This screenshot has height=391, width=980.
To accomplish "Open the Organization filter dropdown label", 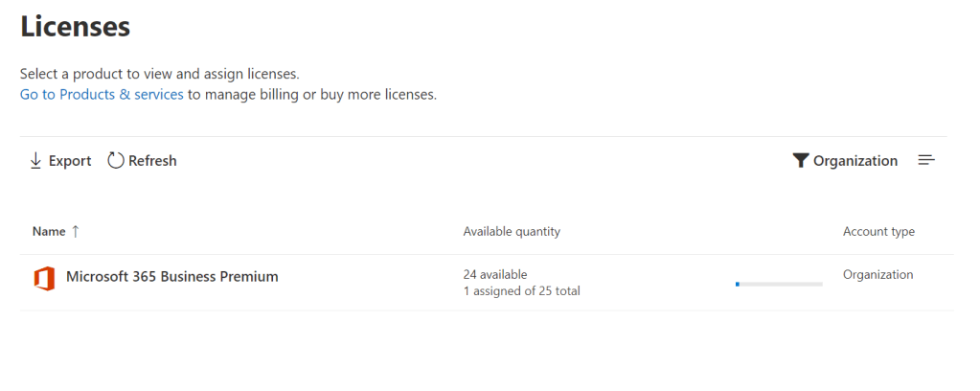I will click(x=855, y=161).
